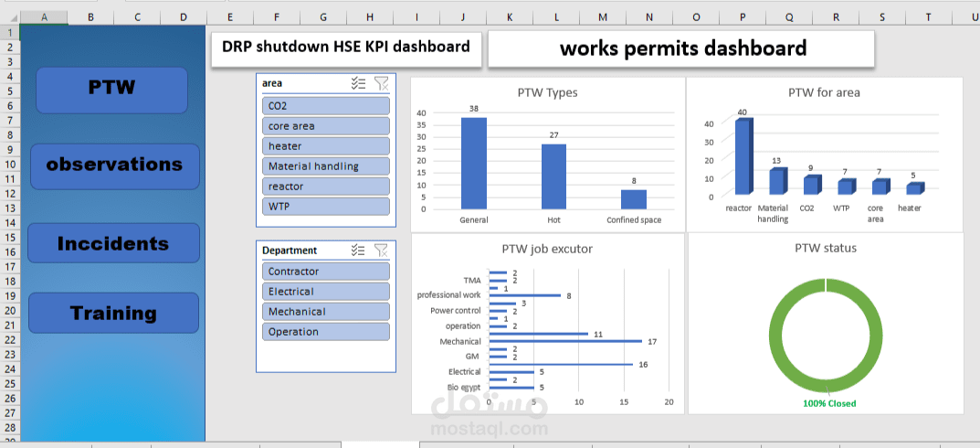Viewport: 980px width, 448px height.
Task: Toggle multi-select in the Department slicer
Action: [358, 251]
